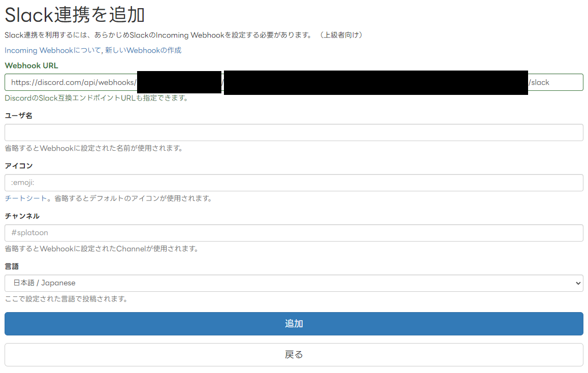Expand the language selection combo box
This screenshot has height=373, width=588.
point(293,283)
